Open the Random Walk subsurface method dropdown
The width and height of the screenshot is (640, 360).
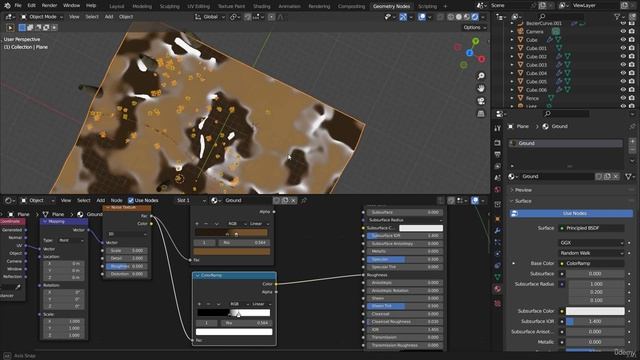click(x=591, y=253)
